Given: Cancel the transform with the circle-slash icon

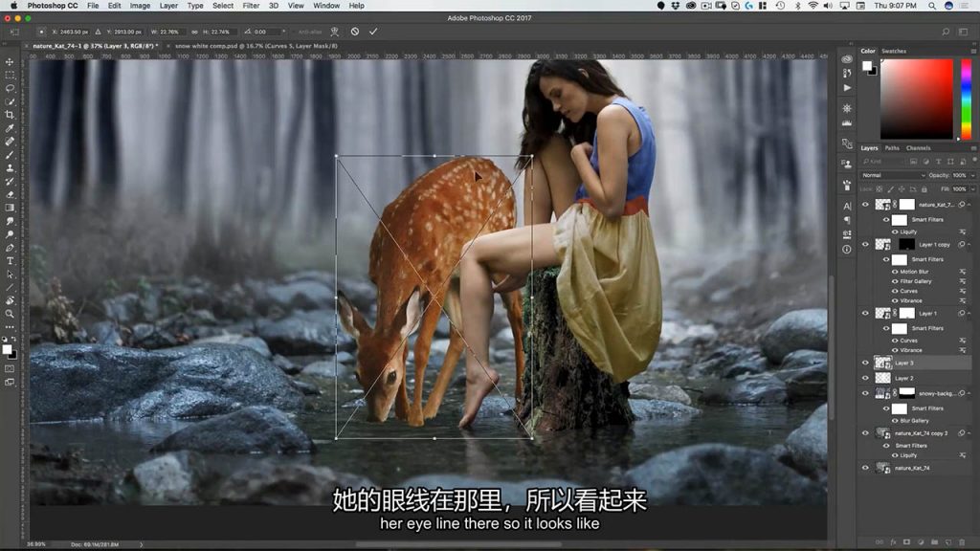Looking at the screenshot, I should click(355, 32).
